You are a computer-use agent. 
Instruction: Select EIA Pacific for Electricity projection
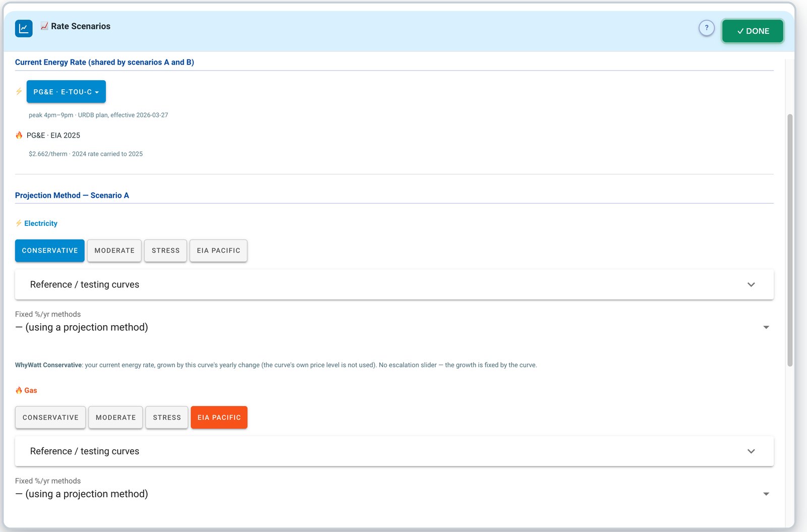point(218,251)
